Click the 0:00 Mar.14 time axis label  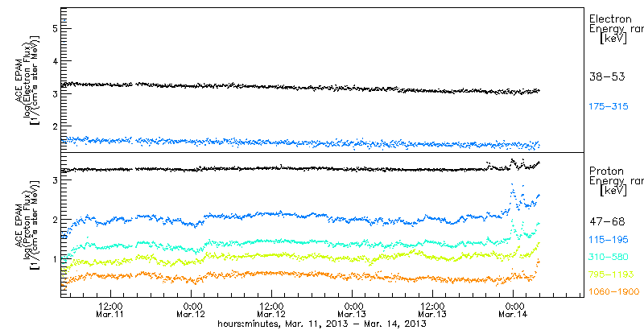coord(513,310)
